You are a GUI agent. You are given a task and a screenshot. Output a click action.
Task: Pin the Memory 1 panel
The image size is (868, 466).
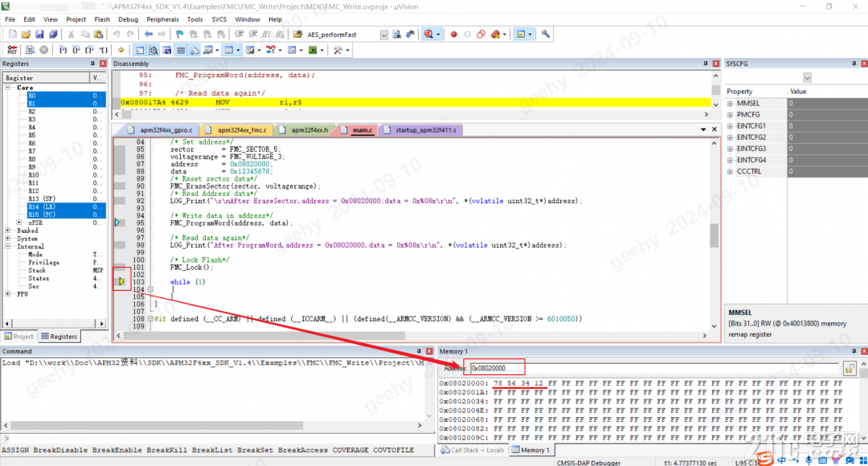point(854,351)
